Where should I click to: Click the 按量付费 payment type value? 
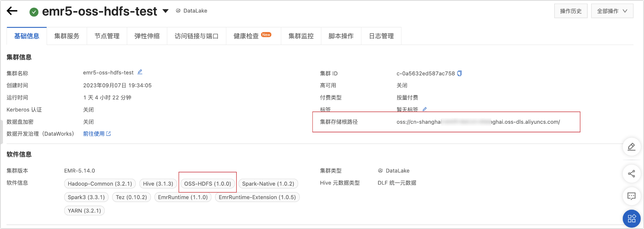407,98
